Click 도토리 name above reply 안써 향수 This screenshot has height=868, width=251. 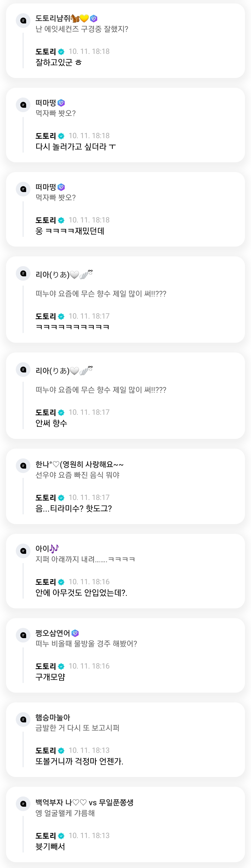pos(46,412)
